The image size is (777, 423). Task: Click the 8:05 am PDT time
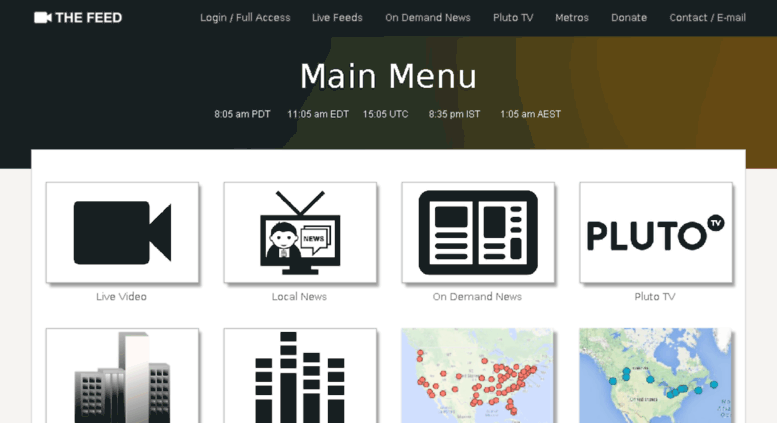click(242, 114)
